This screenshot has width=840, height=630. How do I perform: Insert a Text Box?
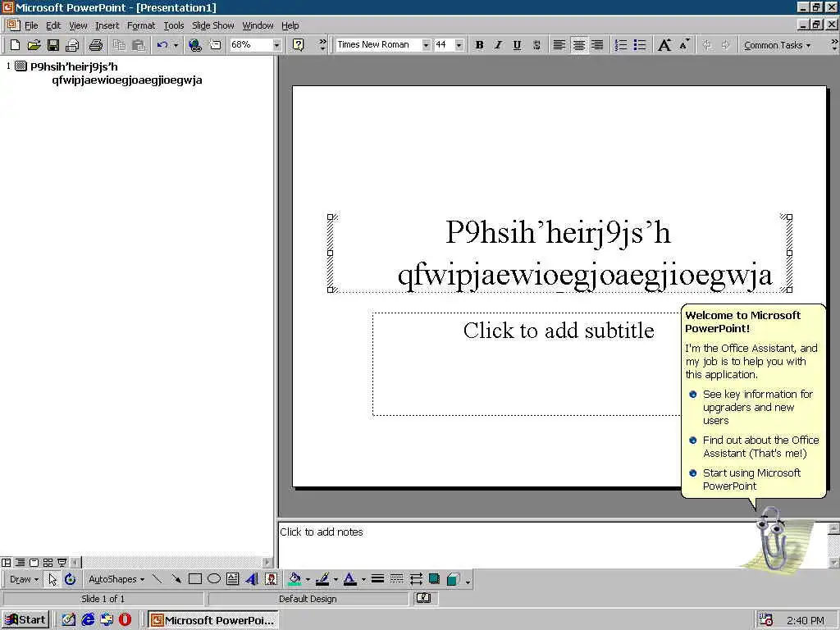click(232, 579)
